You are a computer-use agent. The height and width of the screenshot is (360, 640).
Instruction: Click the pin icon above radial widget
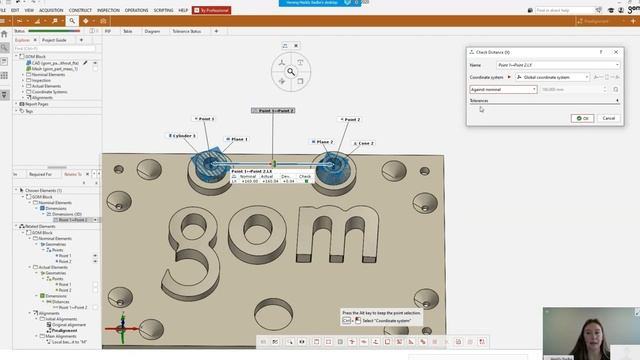(x=285, y=46)
